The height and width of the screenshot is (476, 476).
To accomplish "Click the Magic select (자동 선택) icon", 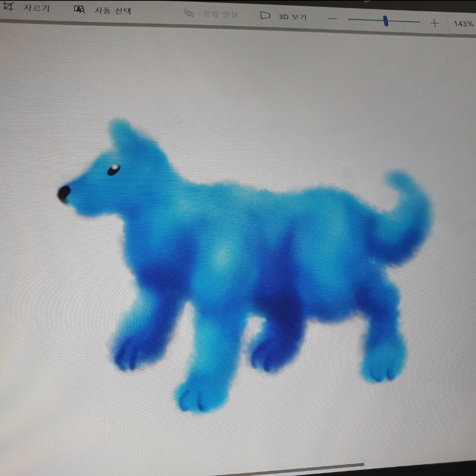I will [79, 10].
